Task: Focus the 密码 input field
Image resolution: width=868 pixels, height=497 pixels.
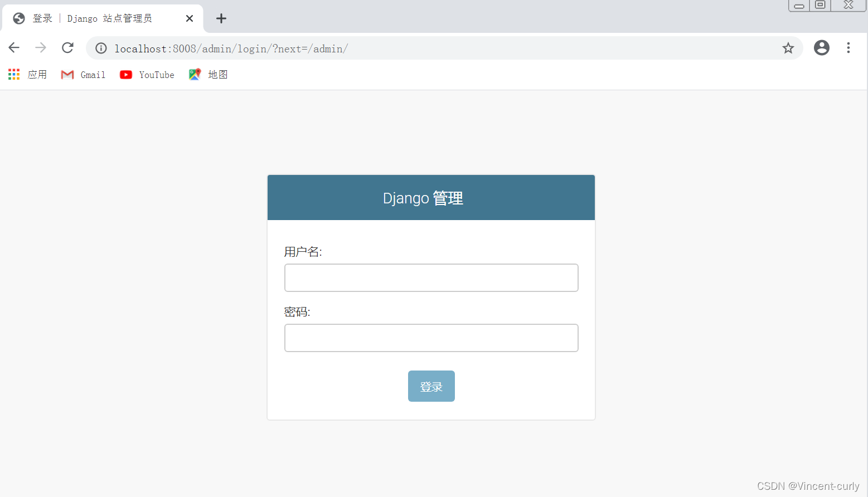Action: point(431,338)
